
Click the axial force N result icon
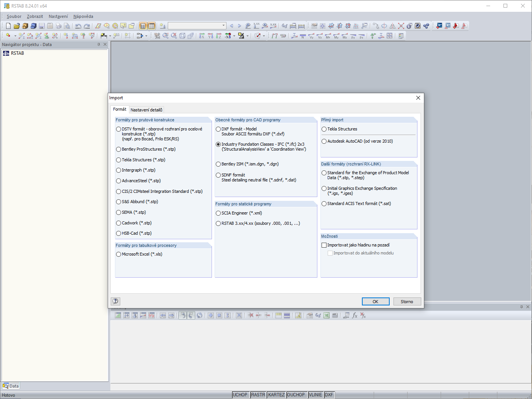[x=303, y=36]
